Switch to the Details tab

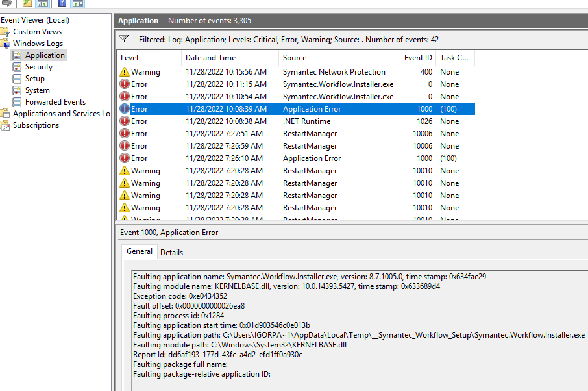(171, 253)
